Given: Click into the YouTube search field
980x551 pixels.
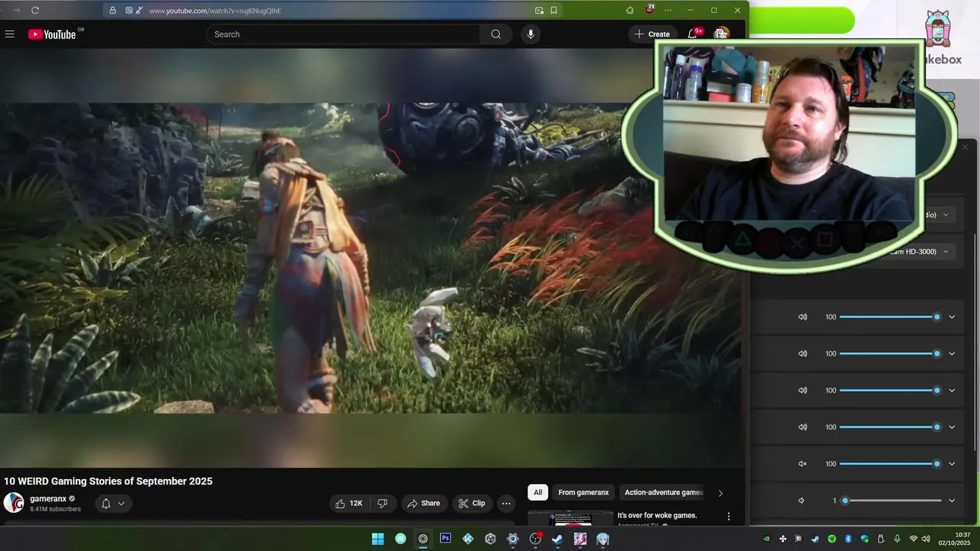Looking at the screenshot, I should coord(344,34).
